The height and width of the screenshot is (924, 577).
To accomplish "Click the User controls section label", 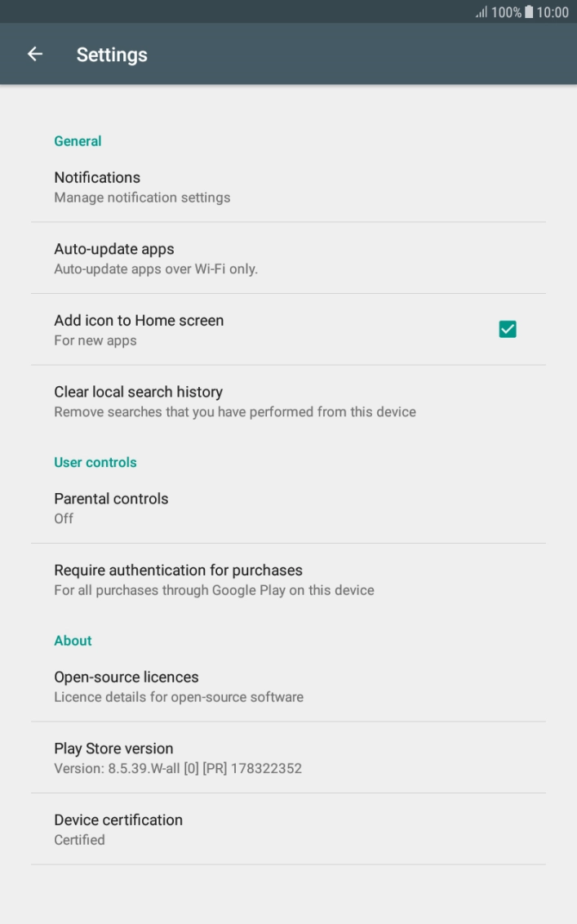I will pyautogui.click(x=95, y=462).
